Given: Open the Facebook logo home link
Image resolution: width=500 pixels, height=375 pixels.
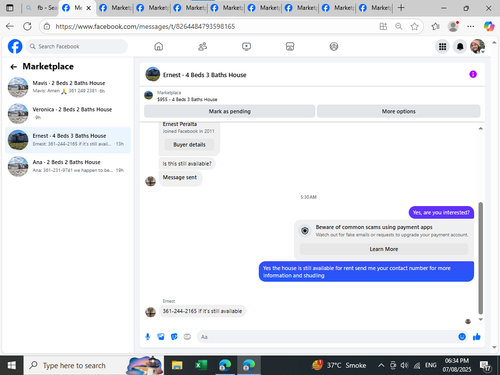Looking at the screenshot, I should [15, 46].
